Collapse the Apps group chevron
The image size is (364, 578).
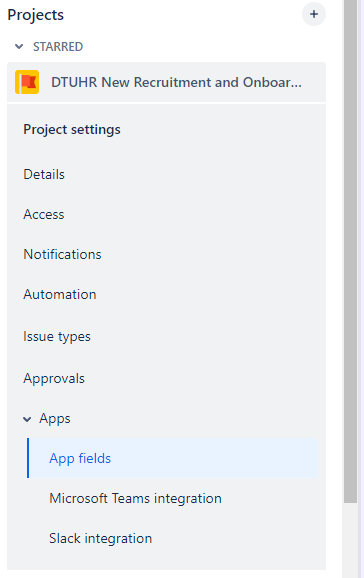(x=27, y=419)
